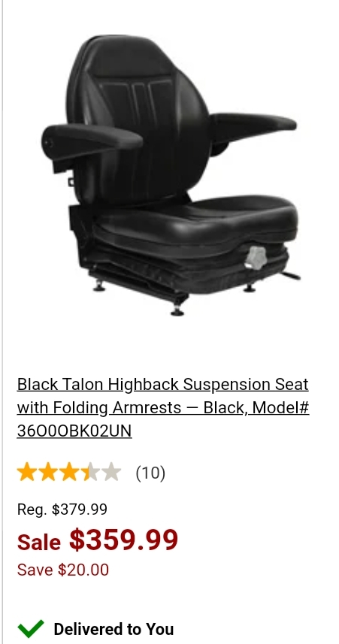The height and width of the screenshot is (644, 339).
Task: Click the model number 36000BK02UN text
Action: click(74, 431)
